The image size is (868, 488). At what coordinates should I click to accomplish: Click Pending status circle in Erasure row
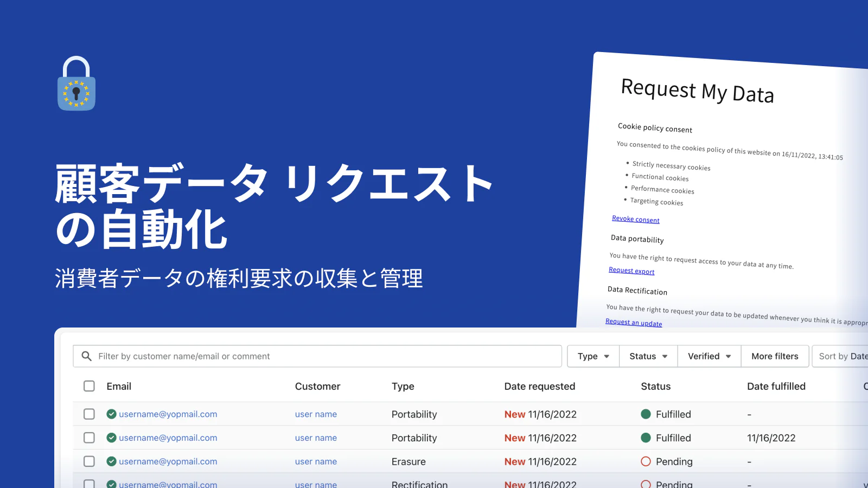click(646, 461)
